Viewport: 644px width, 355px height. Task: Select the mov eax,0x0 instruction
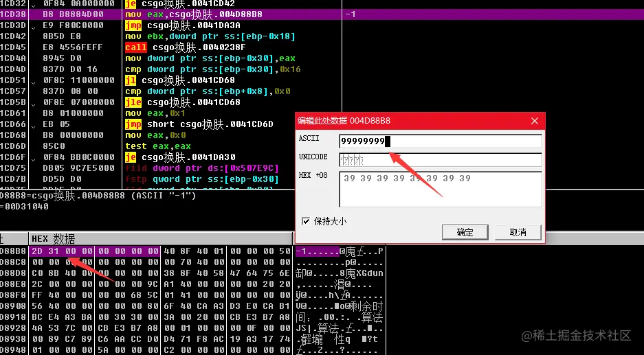tap(155, 135)
